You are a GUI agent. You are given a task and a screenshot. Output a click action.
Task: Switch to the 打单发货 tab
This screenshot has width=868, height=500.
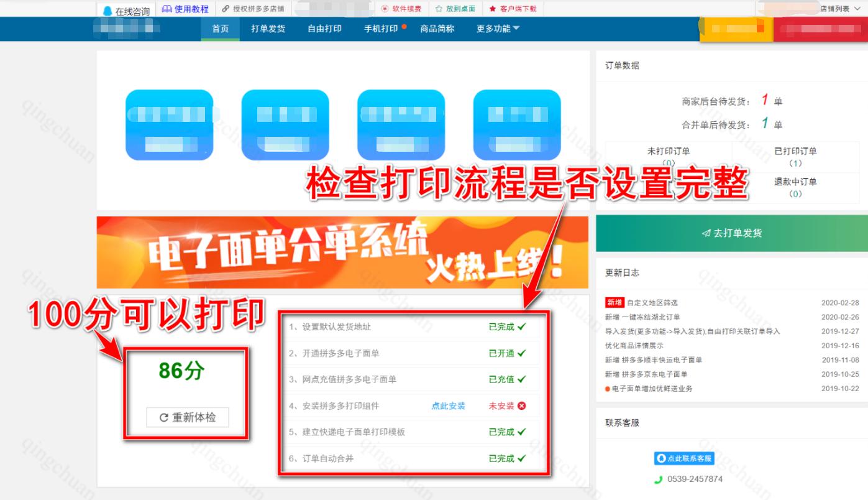[268, 29]
